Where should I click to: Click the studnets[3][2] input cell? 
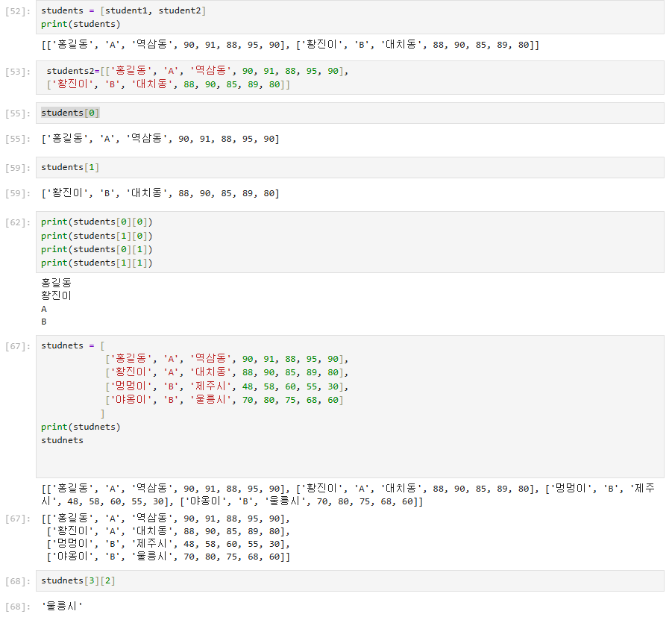pyautogui.click(x=350, y=580)
